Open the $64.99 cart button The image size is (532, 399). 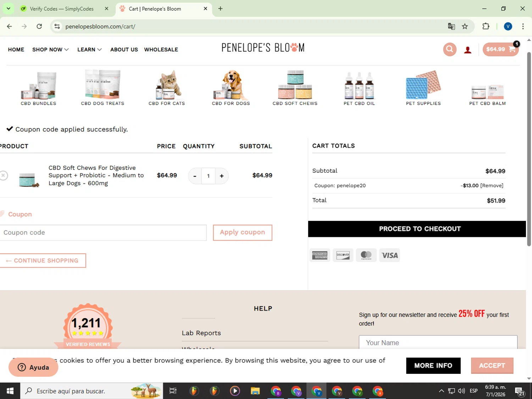tap(500, 49)
